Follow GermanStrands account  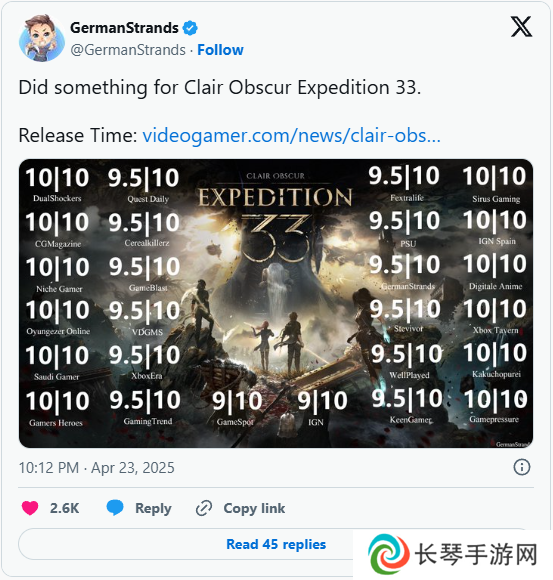point(220,50)
